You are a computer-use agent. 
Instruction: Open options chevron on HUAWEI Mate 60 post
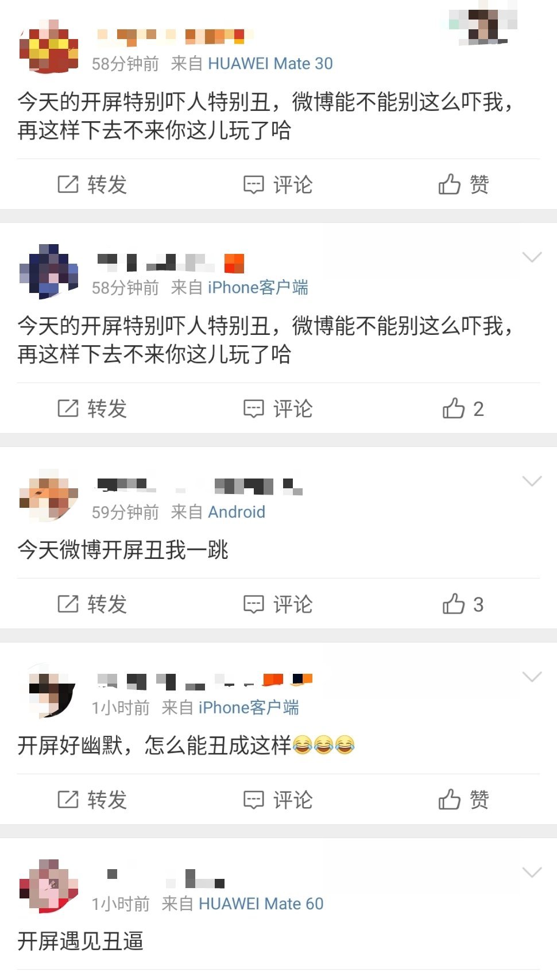point(532,873)
